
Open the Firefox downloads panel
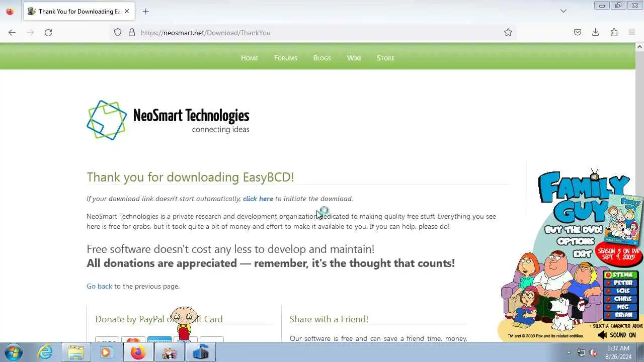[x=596, y=32]
